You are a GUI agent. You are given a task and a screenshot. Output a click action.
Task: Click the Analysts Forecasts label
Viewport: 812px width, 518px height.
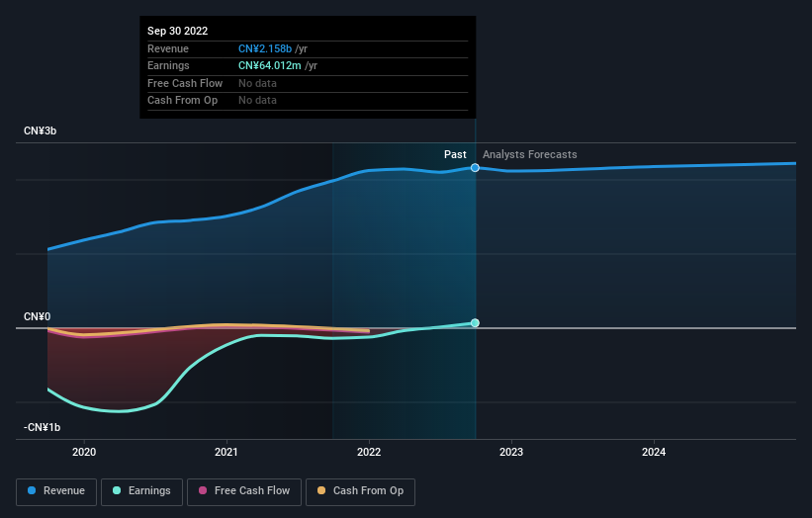[530, 154]
